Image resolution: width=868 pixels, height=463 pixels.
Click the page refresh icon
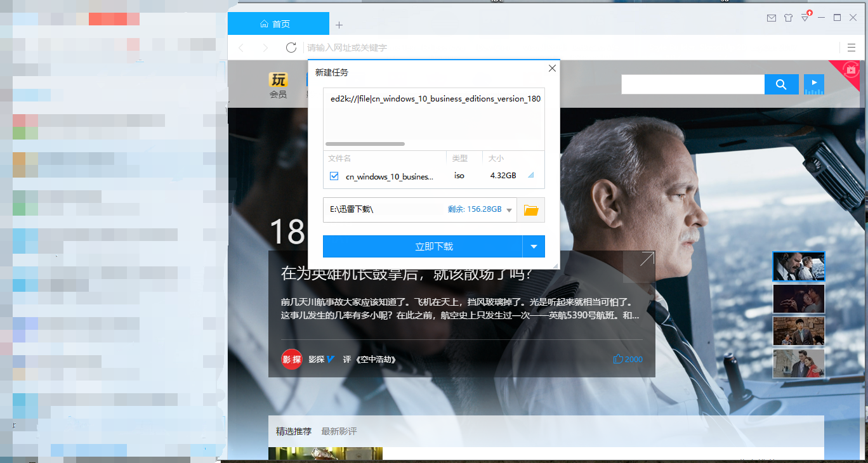click(291, 48)
